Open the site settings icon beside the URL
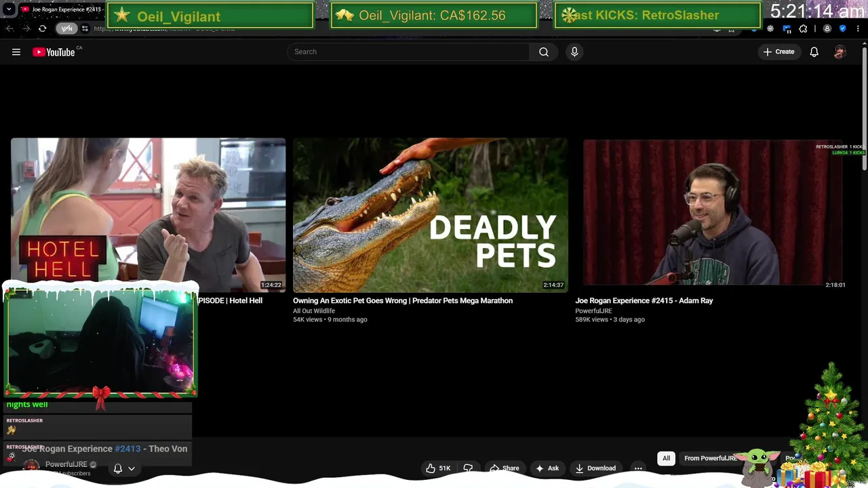The image size is (868, 488). tap(85, 28)
